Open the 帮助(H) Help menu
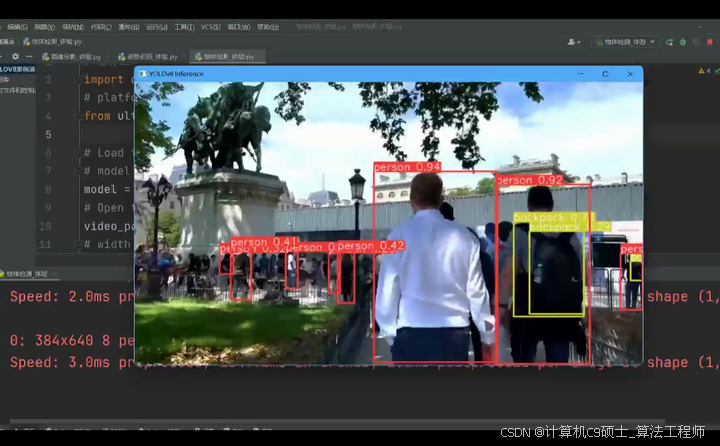 (268, 27)
